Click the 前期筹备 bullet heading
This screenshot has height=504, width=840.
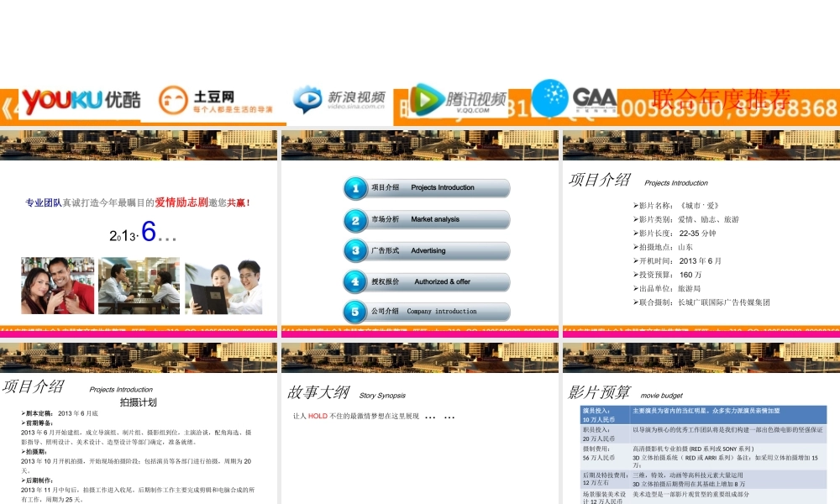coord(37,423)
